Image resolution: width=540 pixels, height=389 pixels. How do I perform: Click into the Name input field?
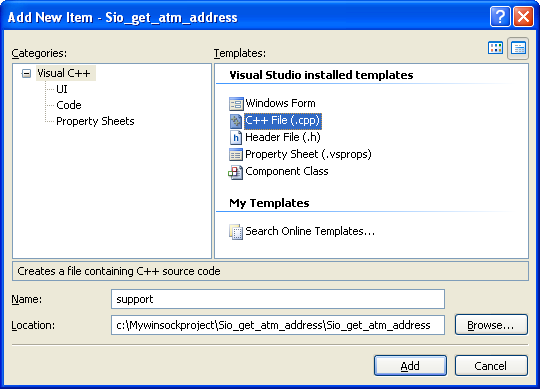[x=278, y=299]
